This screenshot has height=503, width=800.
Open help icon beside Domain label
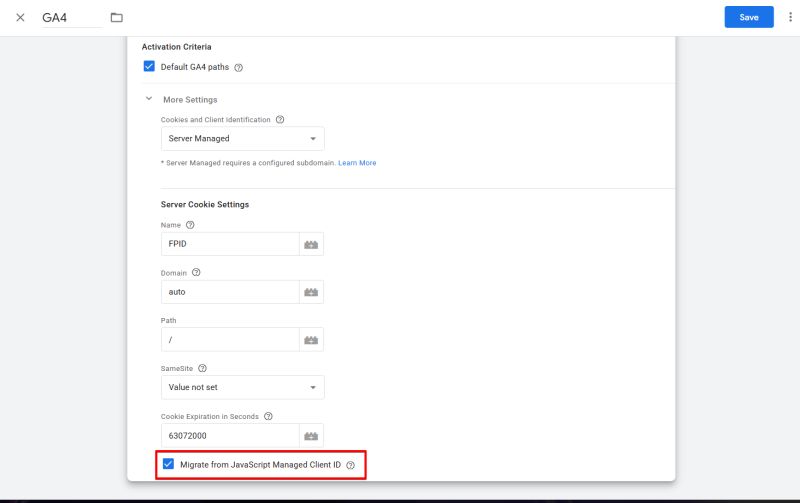click(x=196, y=272)
